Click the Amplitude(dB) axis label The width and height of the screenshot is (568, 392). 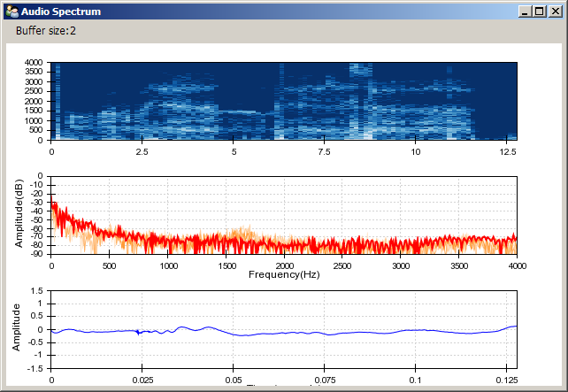click(x=19, y=216)
